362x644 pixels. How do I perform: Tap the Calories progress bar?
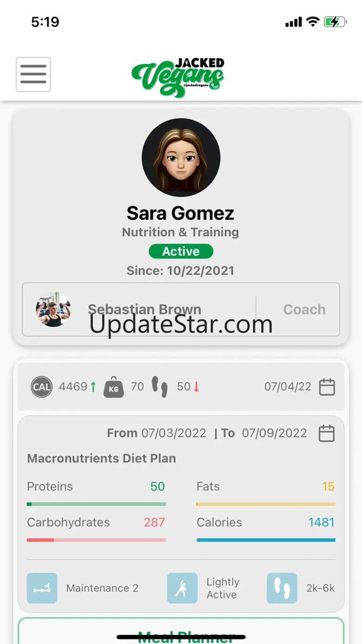click(266, 540)
